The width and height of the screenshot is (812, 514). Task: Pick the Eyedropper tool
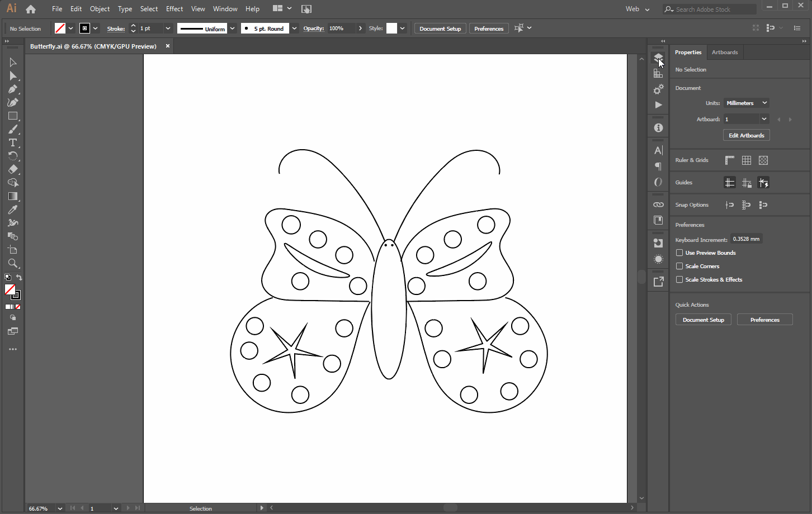tap(13, 210)
